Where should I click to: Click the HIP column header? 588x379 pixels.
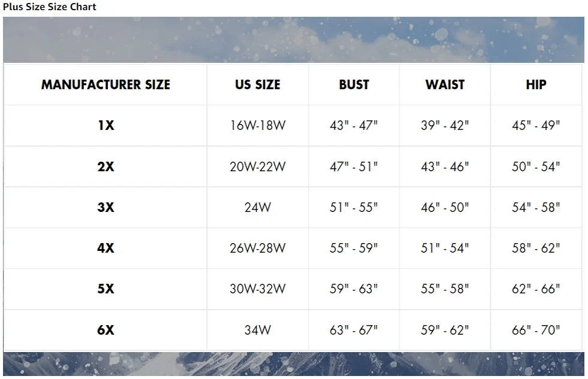pyautogui.click(x=536, y=85)
